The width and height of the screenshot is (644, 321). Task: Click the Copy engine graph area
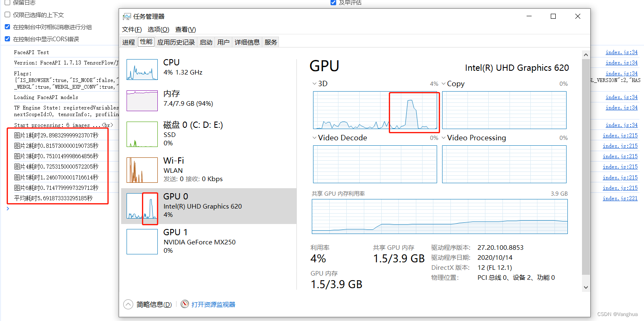504,110
